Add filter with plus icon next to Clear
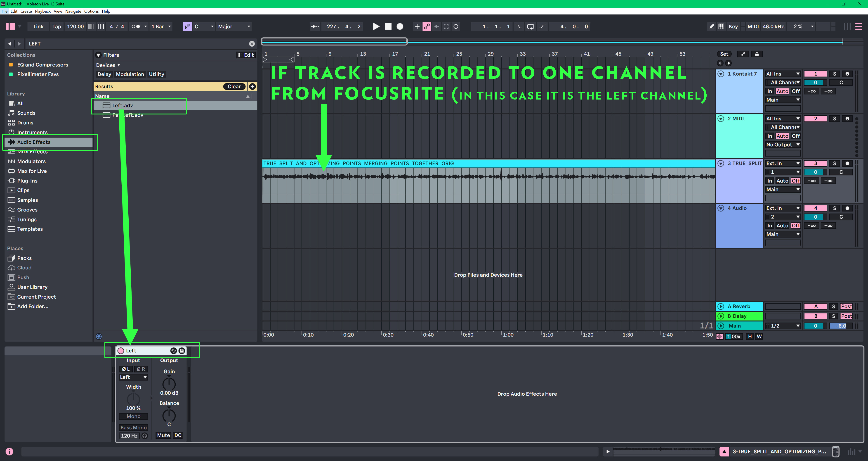Screen dimensions: 868x461 (252, 86)
